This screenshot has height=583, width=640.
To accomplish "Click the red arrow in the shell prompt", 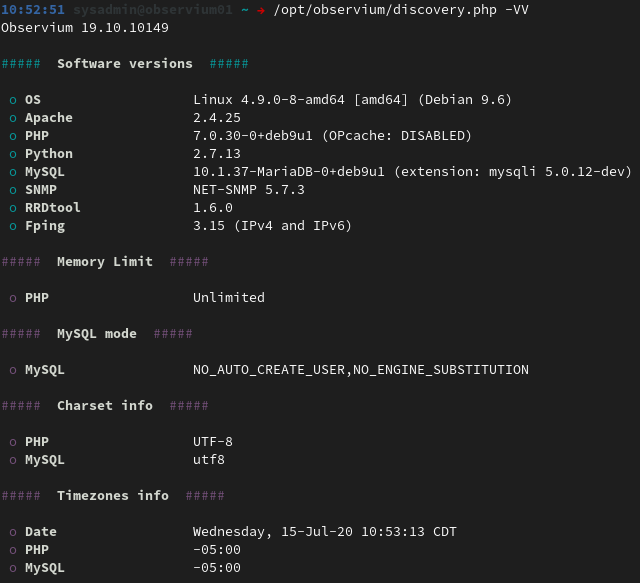I will pyautogui.click(x=261, y=10).
